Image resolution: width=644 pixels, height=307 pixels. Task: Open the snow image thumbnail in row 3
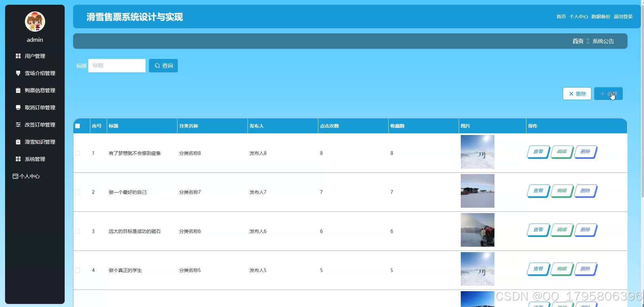point(477,230)
